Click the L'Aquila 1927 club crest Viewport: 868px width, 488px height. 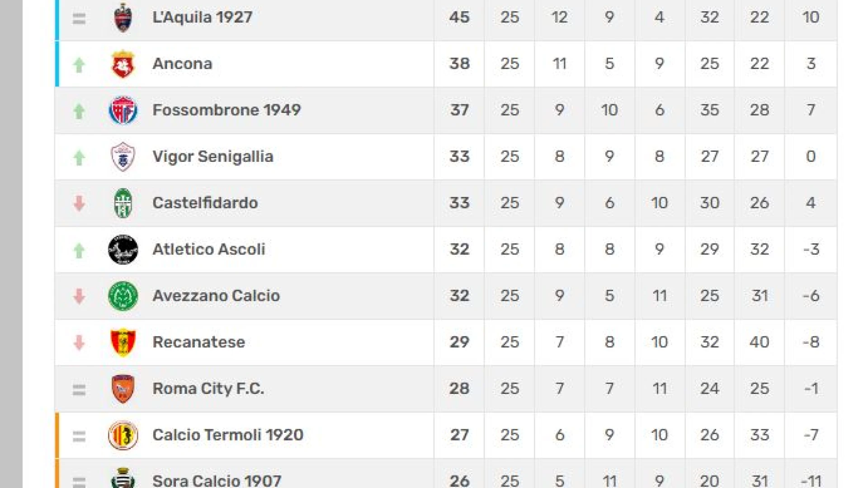pyautogui.click(x=123, y=17)
